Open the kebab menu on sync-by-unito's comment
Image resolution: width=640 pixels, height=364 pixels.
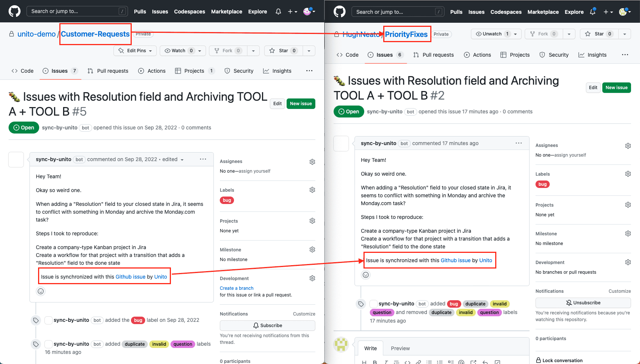click(203, 159)
